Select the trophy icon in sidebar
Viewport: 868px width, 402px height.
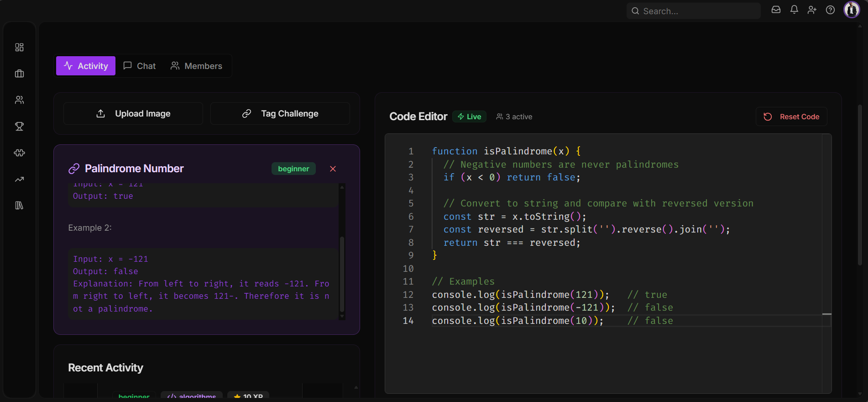point(19,127)
